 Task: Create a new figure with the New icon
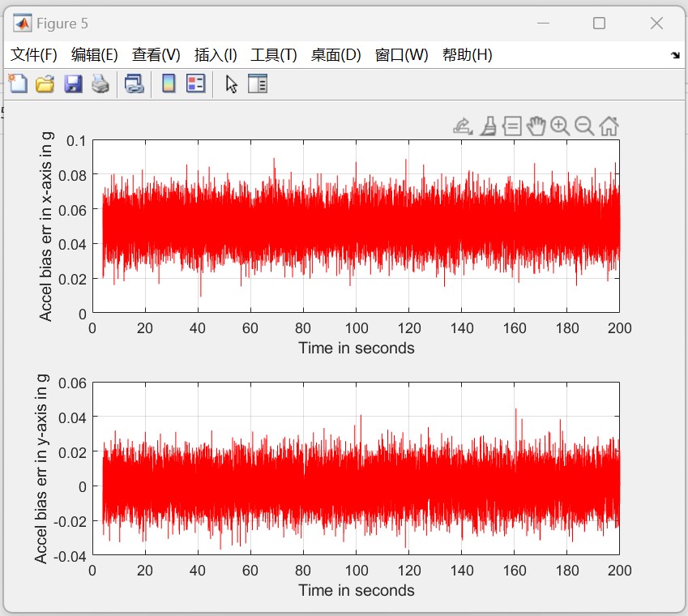coord(18,83)
